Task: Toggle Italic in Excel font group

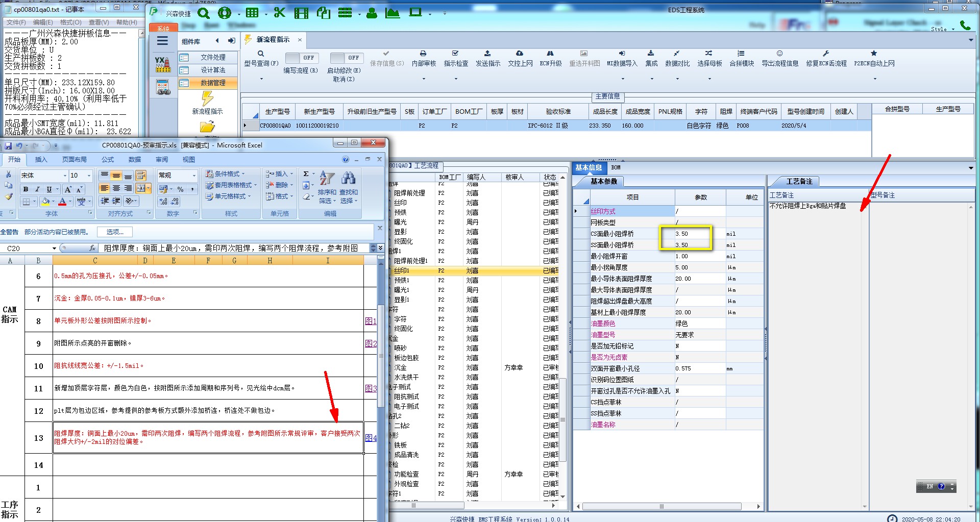Action: [x=37, y=189]
